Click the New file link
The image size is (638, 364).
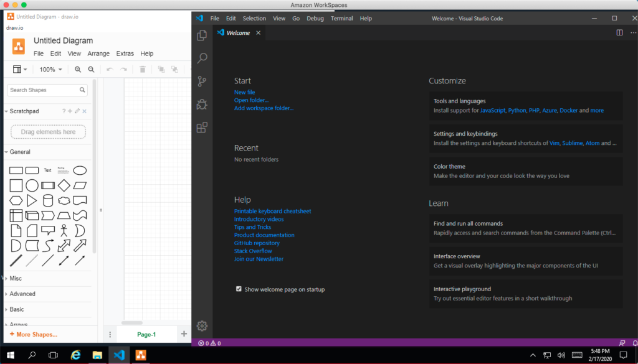[x=244, y=92]
